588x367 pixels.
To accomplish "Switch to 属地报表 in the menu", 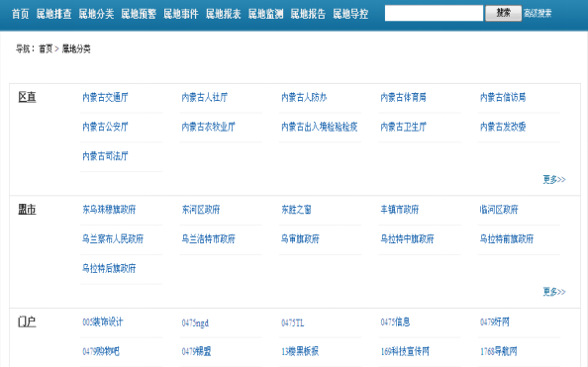I will [x=224, y=14].
